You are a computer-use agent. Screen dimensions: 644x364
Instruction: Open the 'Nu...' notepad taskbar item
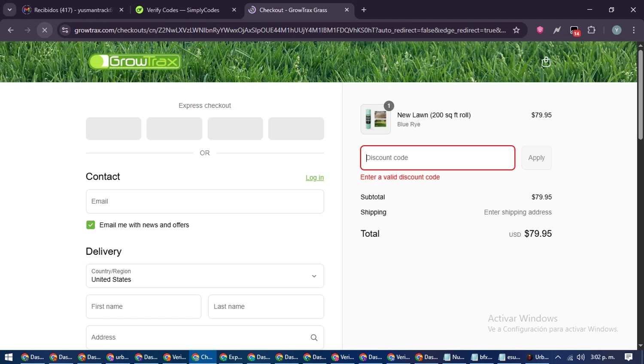click(x=455, y=357)
